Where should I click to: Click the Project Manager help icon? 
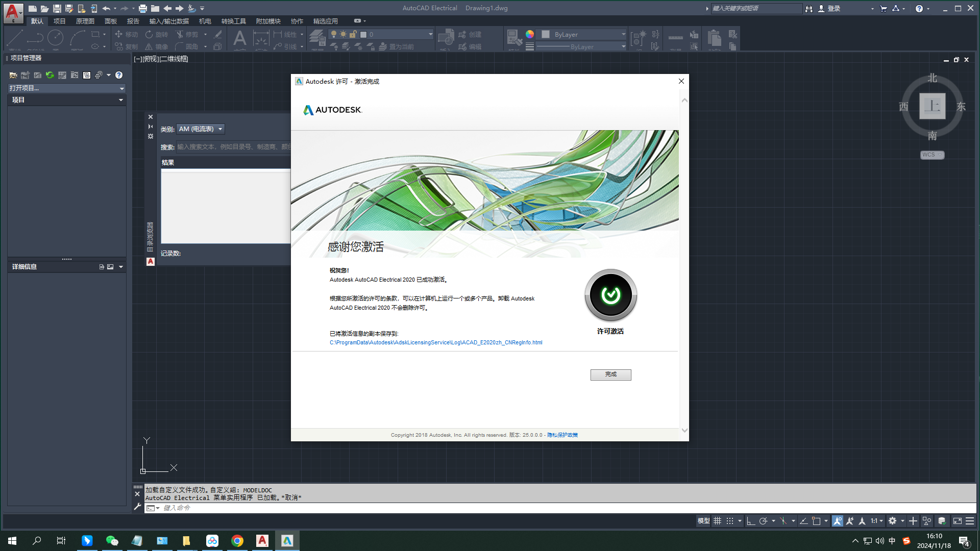pos(119,75)
